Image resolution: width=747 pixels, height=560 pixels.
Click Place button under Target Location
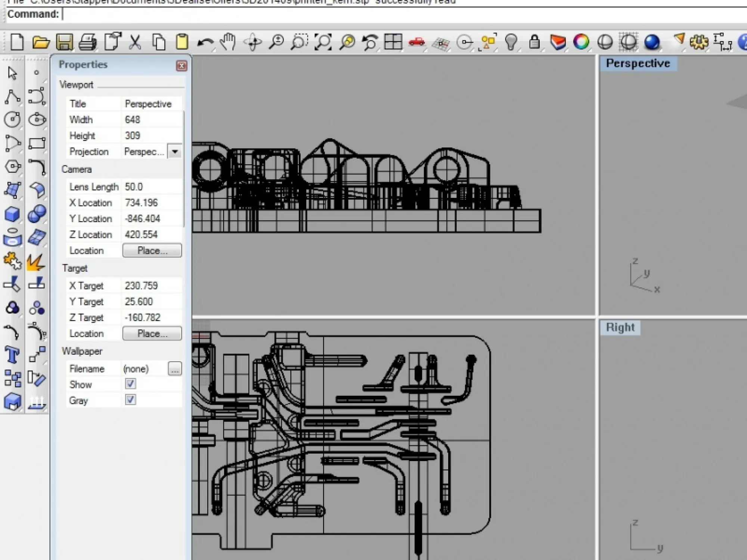coord(152,333)
